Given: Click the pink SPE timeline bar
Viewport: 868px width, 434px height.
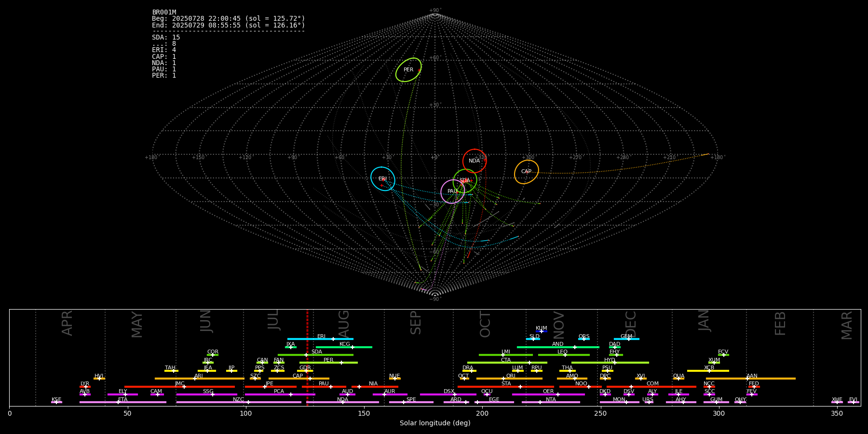Looking at the screenshot, I should coord(411,402).
